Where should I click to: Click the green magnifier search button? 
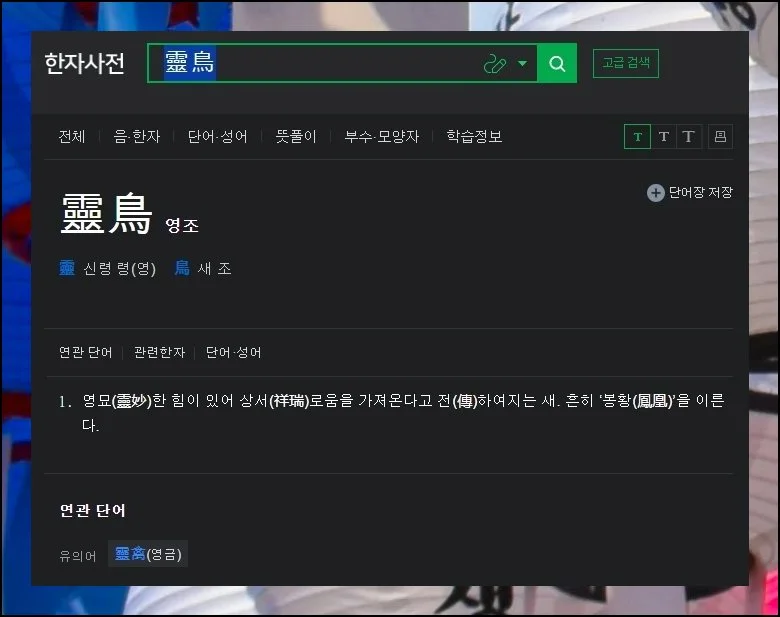click(557, 63)
